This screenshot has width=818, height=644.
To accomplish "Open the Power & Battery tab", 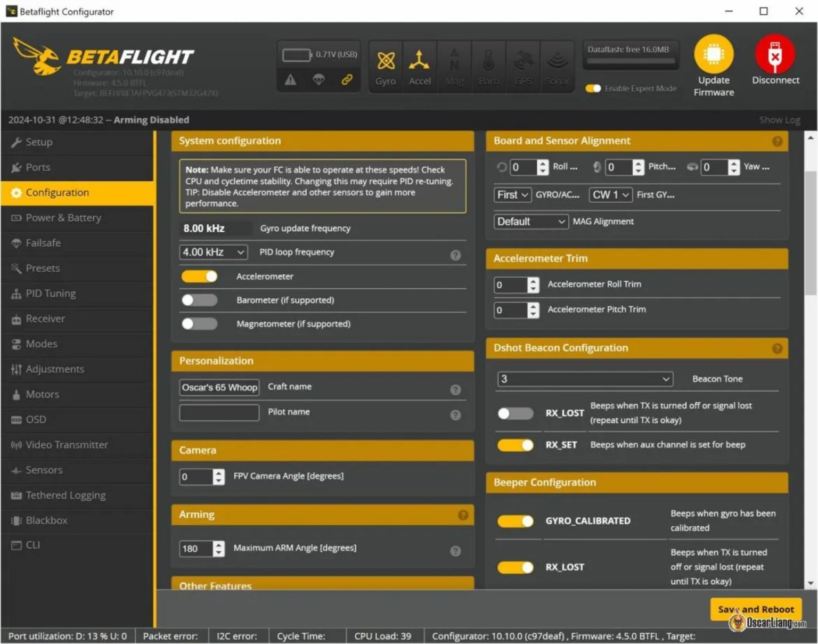I will coord(77,218).
